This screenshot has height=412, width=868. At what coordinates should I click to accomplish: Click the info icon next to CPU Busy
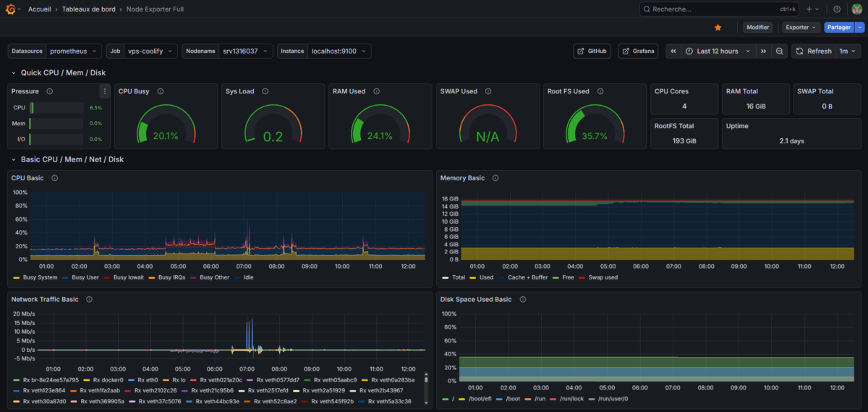click(x=160, y=91)
